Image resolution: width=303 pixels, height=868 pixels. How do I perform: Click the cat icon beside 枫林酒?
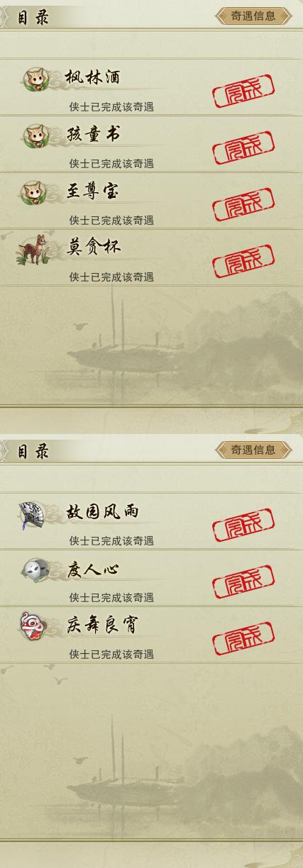(x=34, y=79)
